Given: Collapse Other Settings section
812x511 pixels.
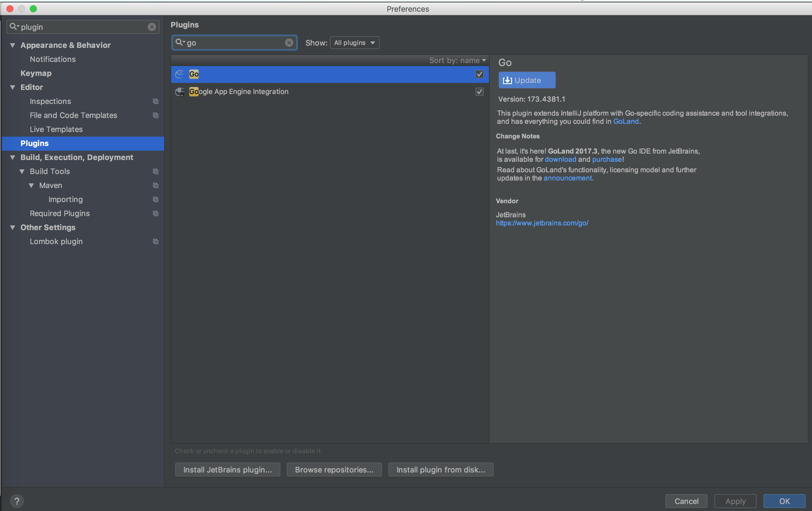Looking at the screenshot, I should coord(13,227).
